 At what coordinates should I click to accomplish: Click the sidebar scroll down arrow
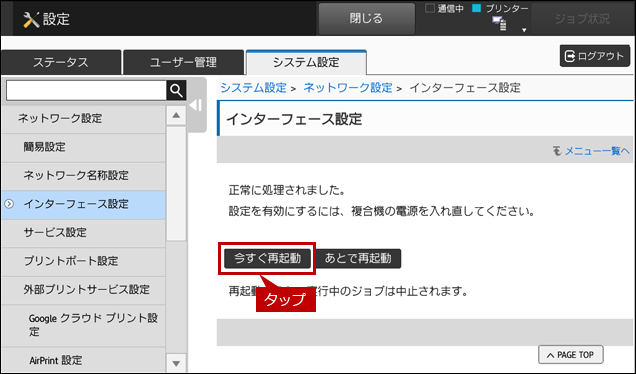[176, 363]
